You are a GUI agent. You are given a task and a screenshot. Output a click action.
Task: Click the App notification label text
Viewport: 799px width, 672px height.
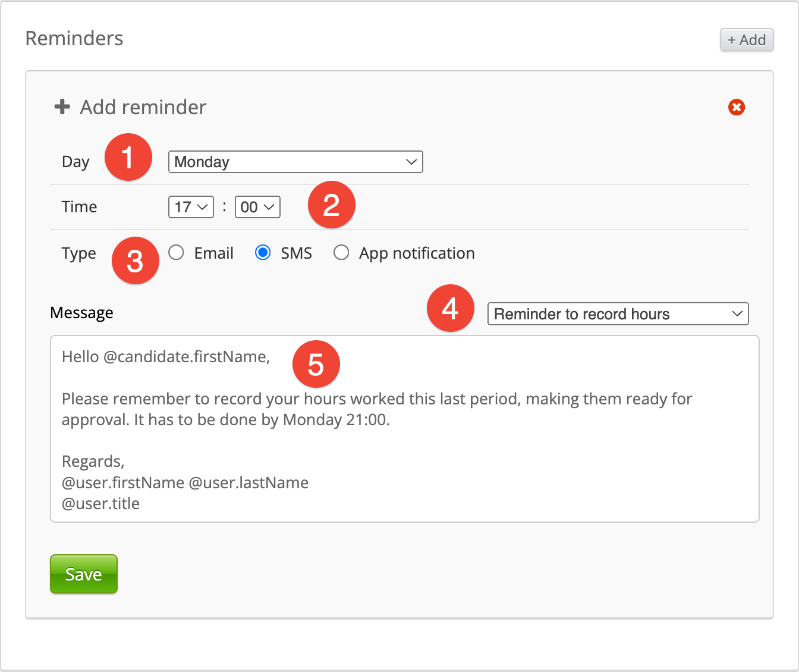pos(417,253)
